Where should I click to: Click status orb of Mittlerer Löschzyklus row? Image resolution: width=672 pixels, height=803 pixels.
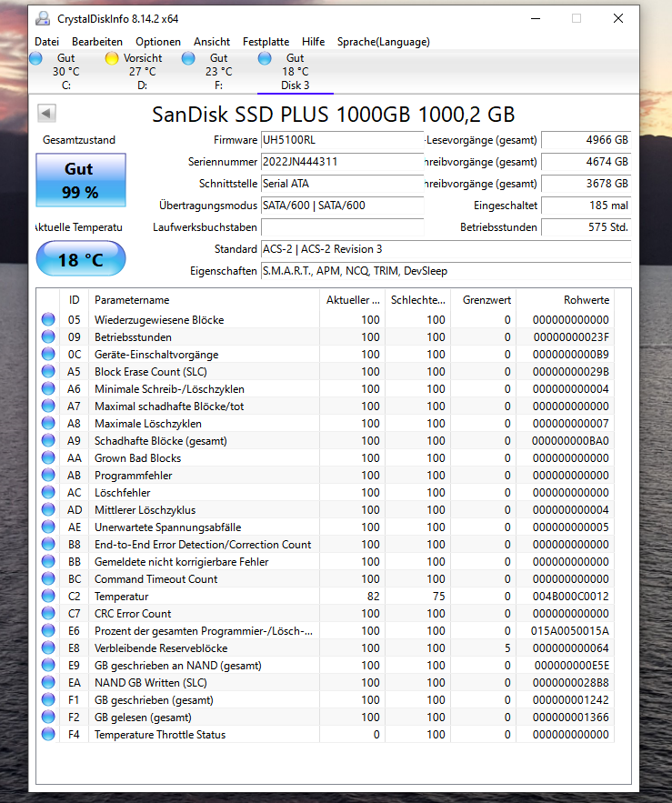click(x=48, y=509)
